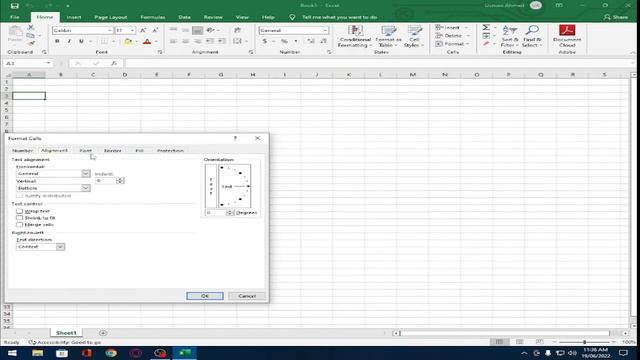This screenshot has width=640, height=360.
Task: Open the Horizontal alignment dropdown
Action: 86,173
